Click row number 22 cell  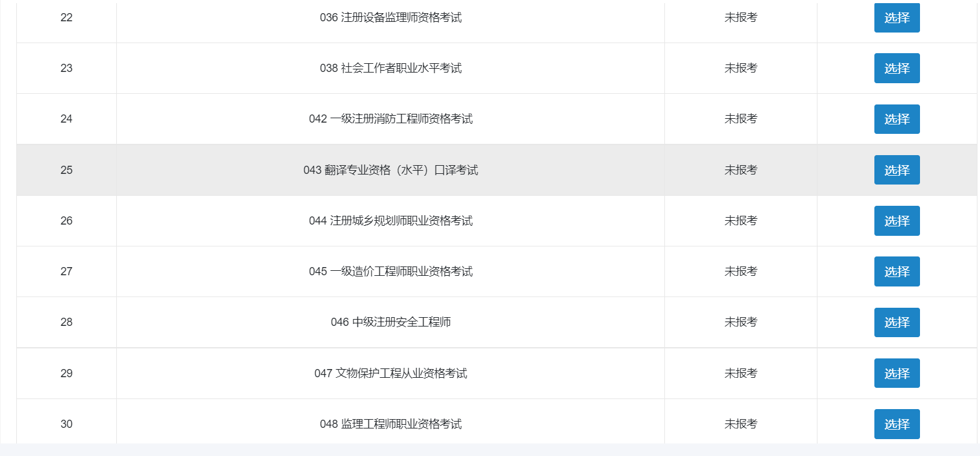66,18
